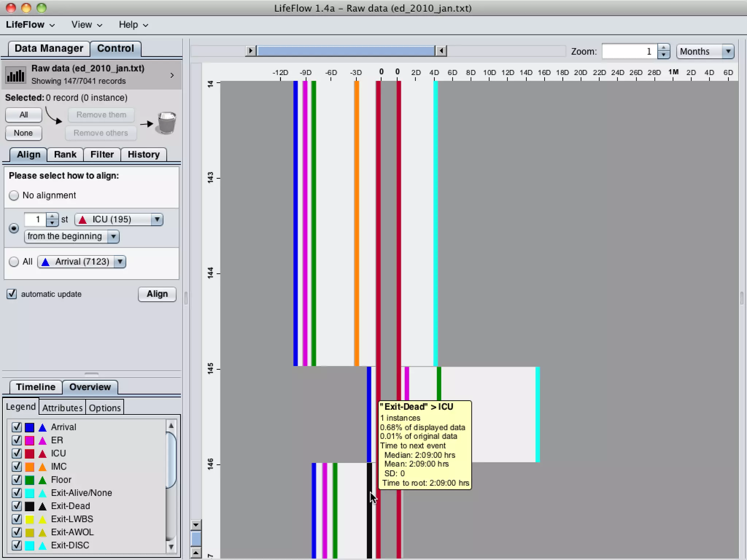Viewport: 747px width, 560px height.
Task: Click the red ICU color swatch
Action: point(30,454)
